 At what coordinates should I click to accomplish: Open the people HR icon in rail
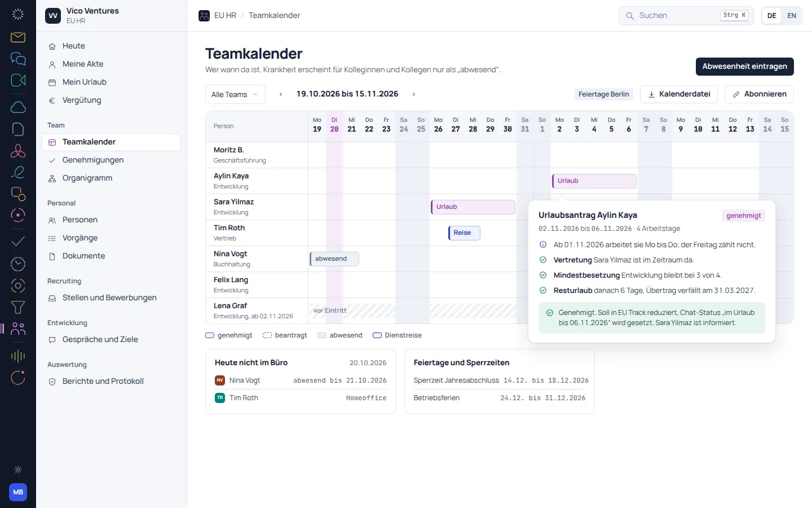[x=18, y=329]
